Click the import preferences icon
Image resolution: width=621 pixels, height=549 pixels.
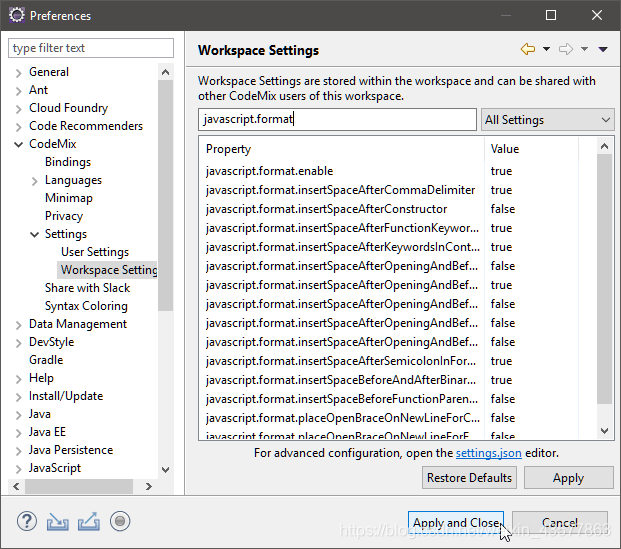[x=57, y=521]
